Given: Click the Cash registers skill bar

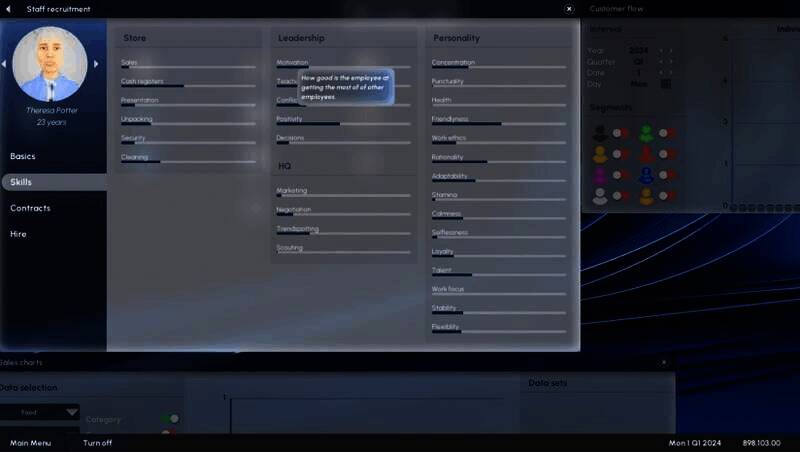Looking at the screenshot, I should coord(188,86).
